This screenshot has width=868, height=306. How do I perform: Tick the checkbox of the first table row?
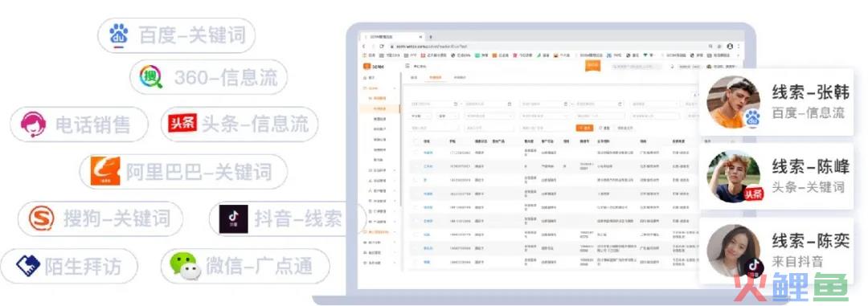coord(416,152)
